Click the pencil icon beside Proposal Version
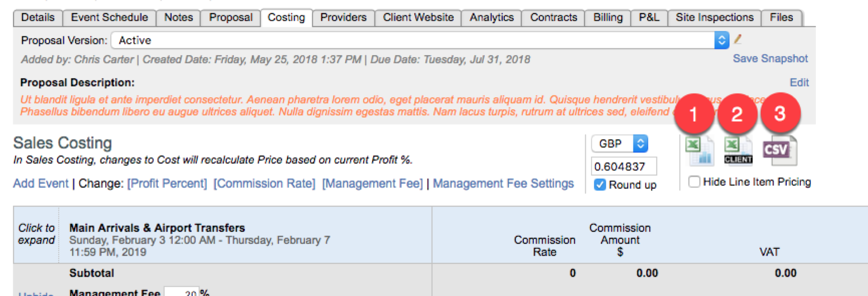 738,39
